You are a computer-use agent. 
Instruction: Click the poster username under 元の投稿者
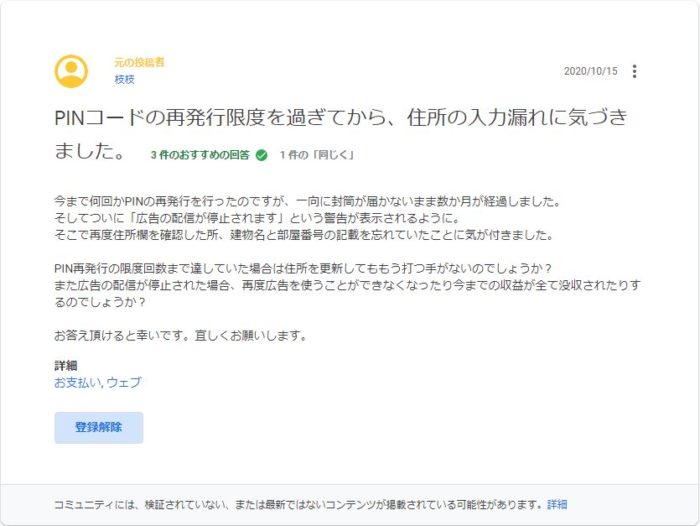(125, 79)
